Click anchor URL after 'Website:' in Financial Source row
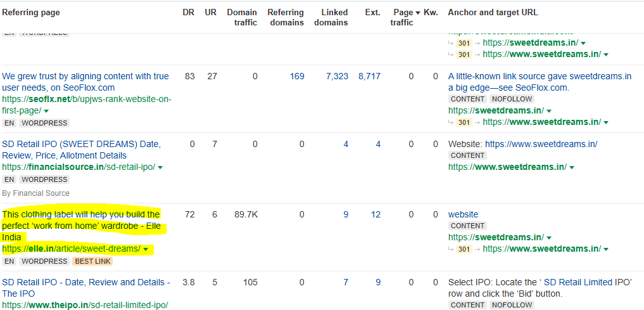The image size is (644, 310). coord(541,145)
